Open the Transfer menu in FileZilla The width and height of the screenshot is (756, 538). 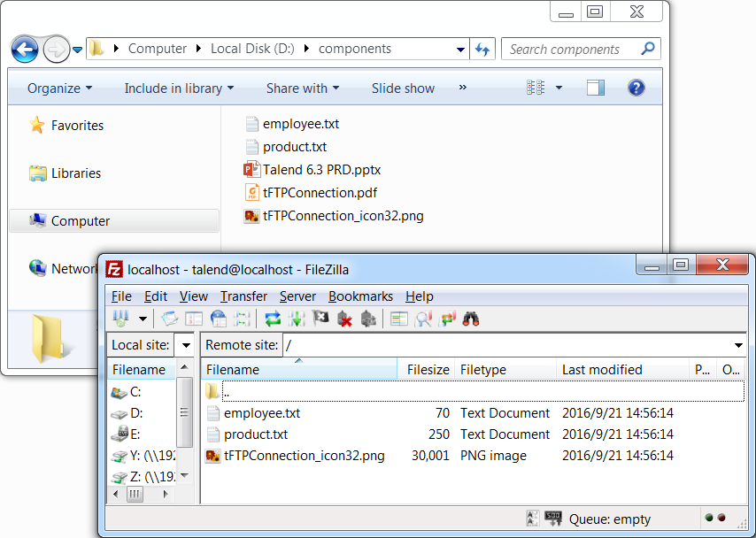point(243,296)
